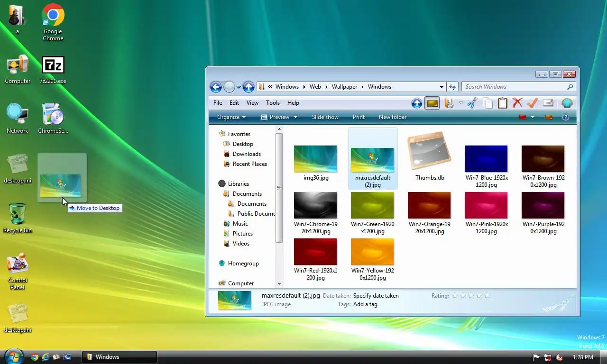
Task: Click the Preview button on the command bar
Action: click(x=275, y=117)
